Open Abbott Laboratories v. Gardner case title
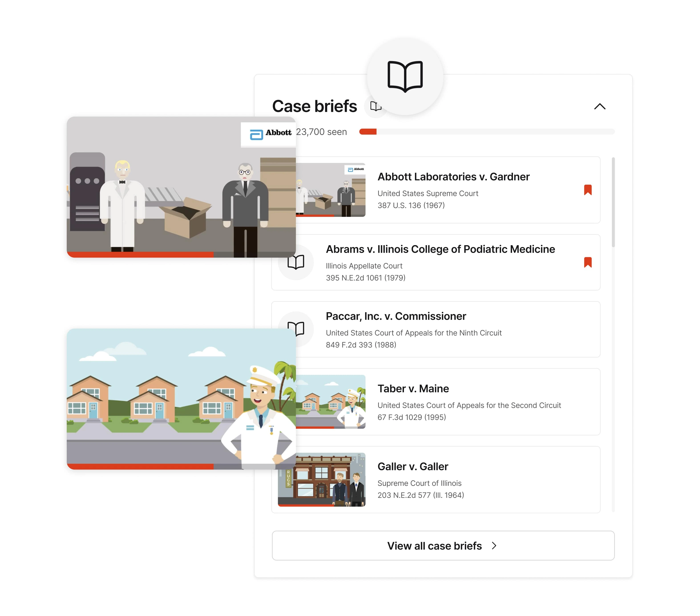This screenshot has width=700, height=616. (x=453, y=177)
